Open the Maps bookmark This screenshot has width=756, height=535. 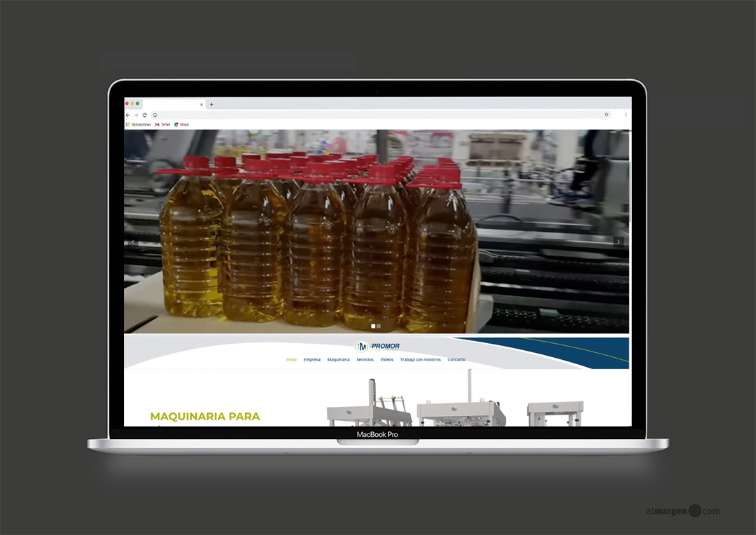point(181,124)
